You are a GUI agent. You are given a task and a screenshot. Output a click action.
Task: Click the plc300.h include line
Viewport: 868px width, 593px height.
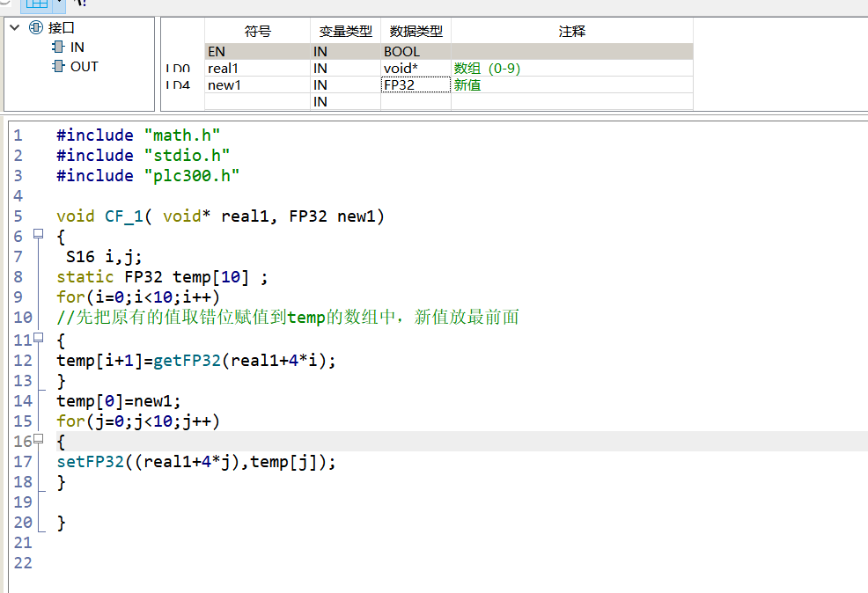pyautogui.click(x=148, y=176)
